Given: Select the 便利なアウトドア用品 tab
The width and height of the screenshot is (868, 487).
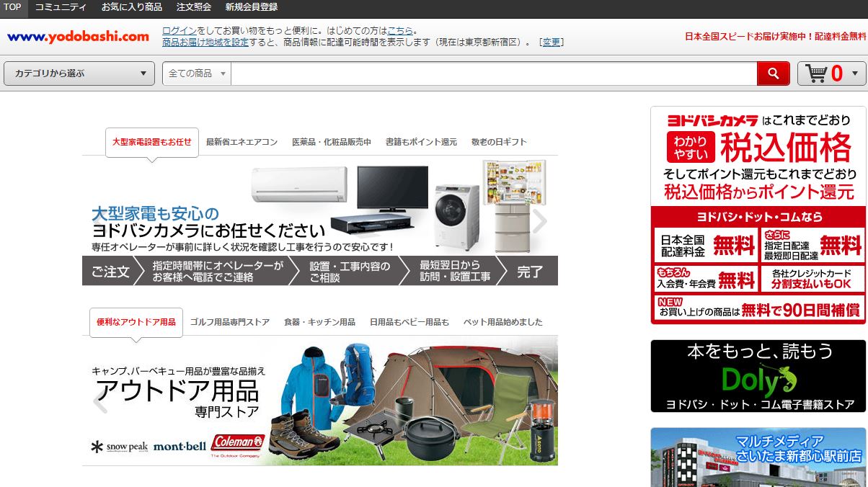Looking at the screenshot, I should click(x=136, y=322).
